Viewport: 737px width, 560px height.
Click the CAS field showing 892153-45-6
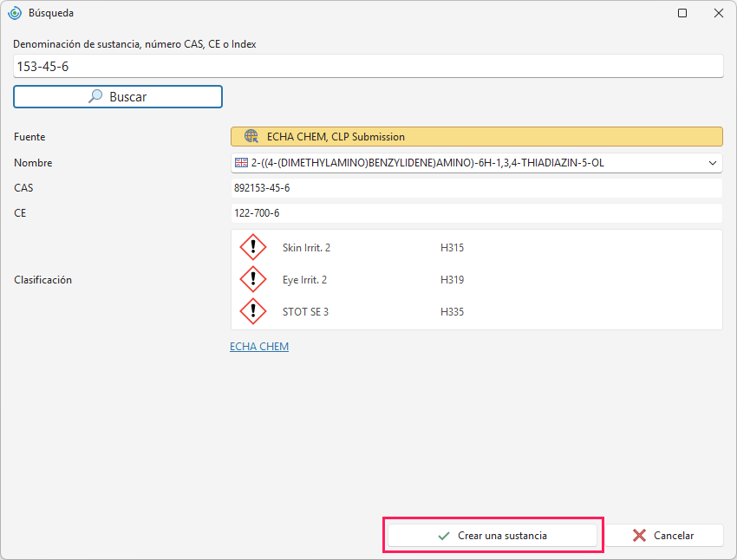(477, 188)
